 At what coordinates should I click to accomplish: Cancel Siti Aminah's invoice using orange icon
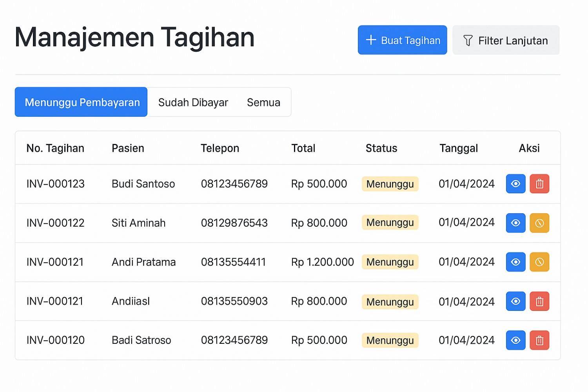pos(539,223)
